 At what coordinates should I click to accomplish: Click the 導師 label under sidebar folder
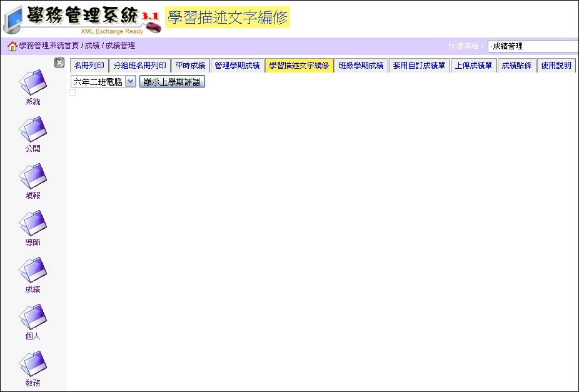(33, 242)
